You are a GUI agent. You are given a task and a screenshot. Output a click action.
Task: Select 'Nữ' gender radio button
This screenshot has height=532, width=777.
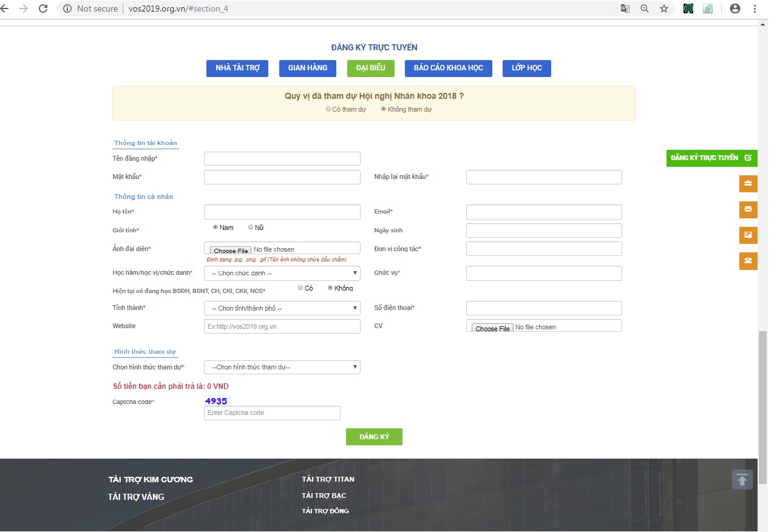click(x=251, y=227)
